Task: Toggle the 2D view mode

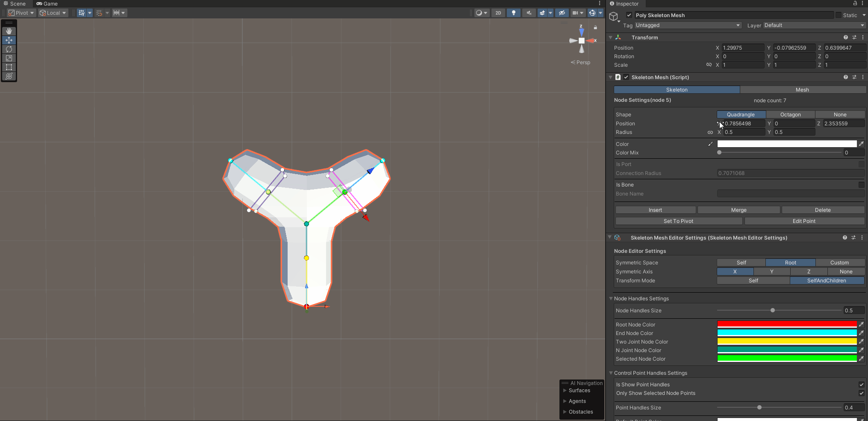Action: click(498, 13)
